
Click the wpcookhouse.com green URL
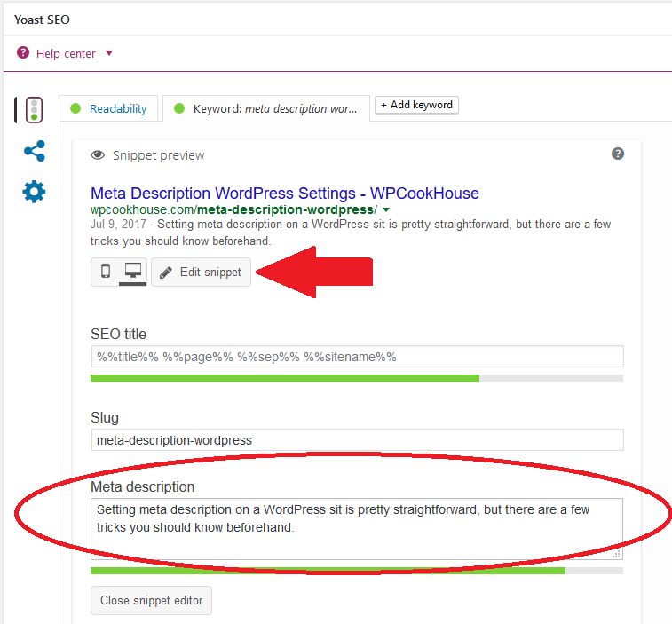pos(233,209)
